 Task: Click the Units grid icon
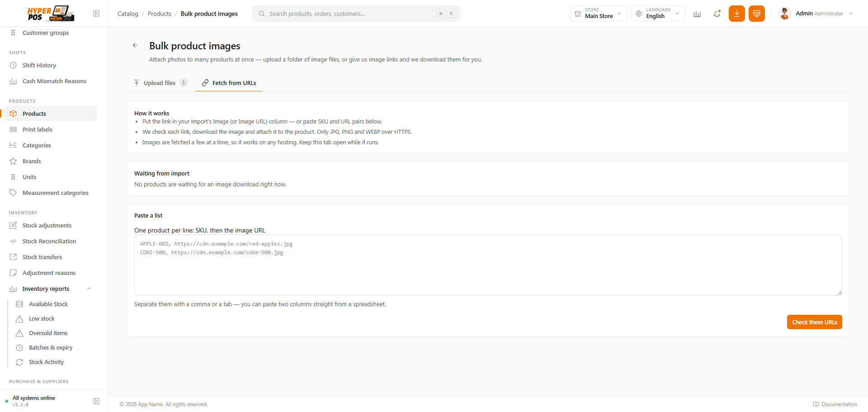tap(13, 177)
